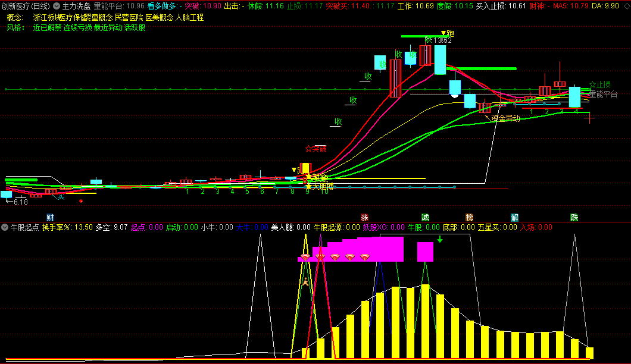Click the 跌 event marker icon

[574, 218]
